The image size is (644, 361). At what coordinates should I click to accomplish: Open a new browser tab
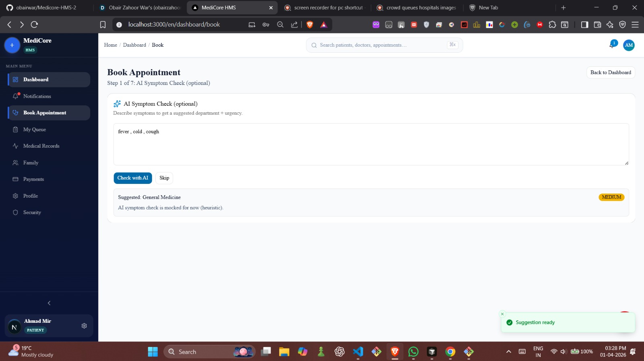tap(563, 8)
